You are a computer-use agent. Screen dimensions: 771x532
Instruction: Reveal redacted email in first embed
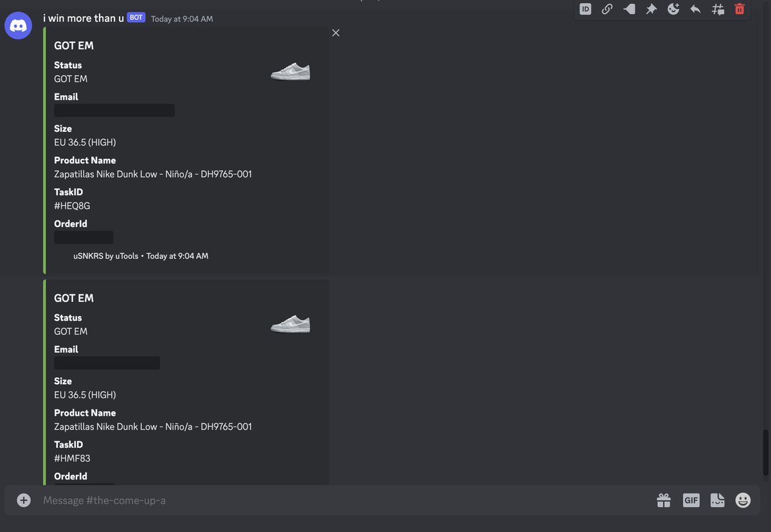114,111
